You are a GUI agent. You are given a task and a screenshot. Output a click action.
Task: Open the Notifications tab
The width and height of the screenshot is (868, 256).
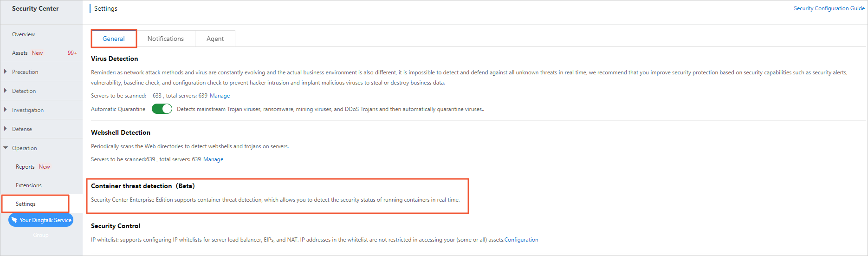(x=166, y=39)
